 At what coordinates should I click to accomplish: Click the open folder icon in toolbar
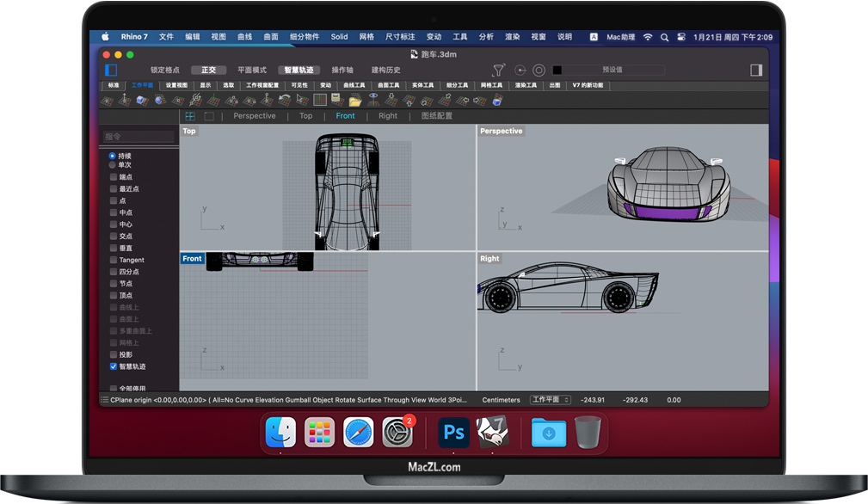(354, 101)
